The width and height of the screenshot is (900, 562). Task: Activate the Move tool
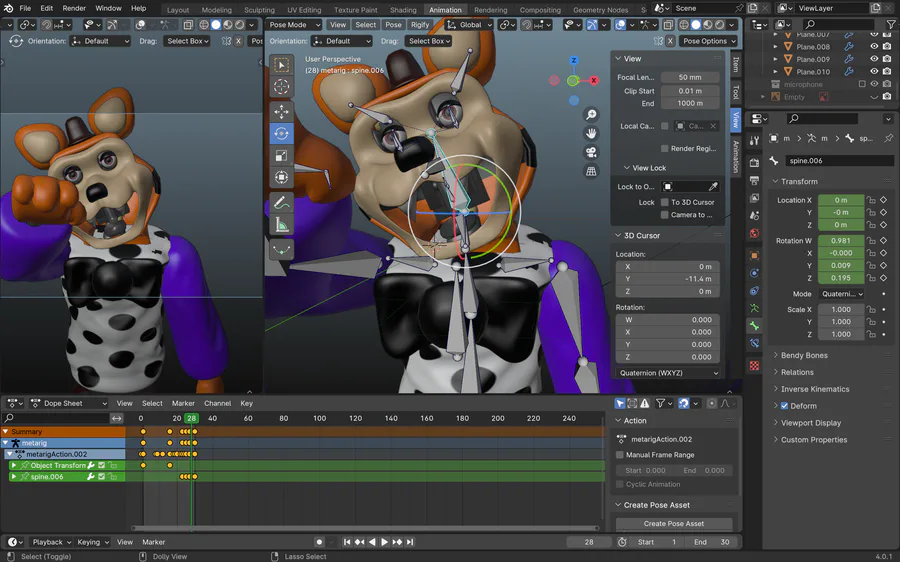coord(281,111)
